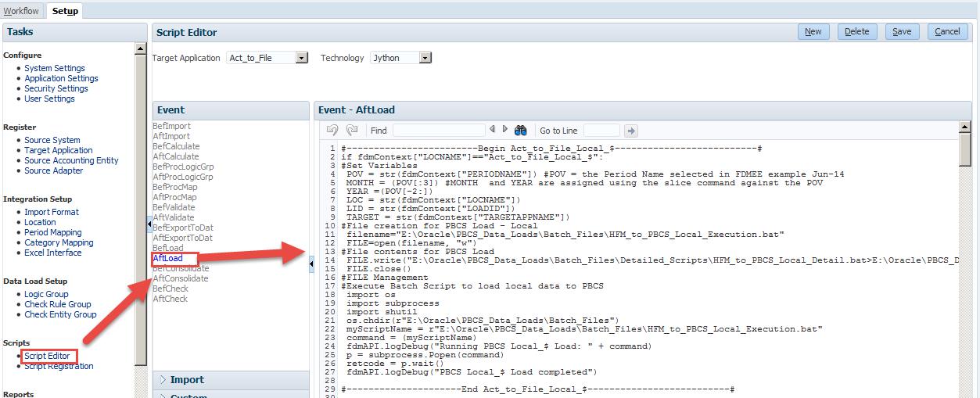This screenshot has width=980, height=398.
Task: Click the undo arrow in editor toolbar
Action: (x=332, y=131)
